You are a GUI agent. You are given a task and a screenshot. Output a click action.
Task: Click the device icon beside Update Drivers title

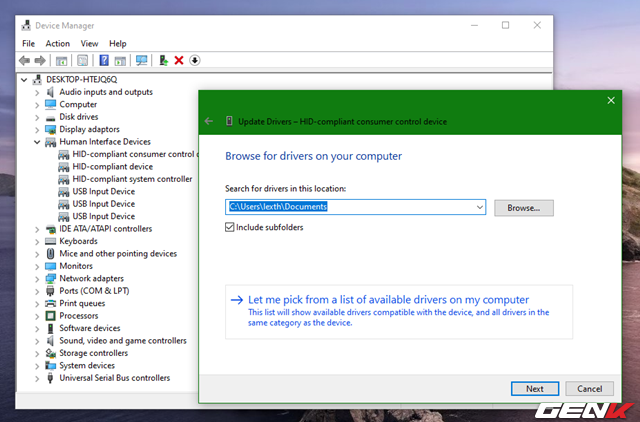229,121
